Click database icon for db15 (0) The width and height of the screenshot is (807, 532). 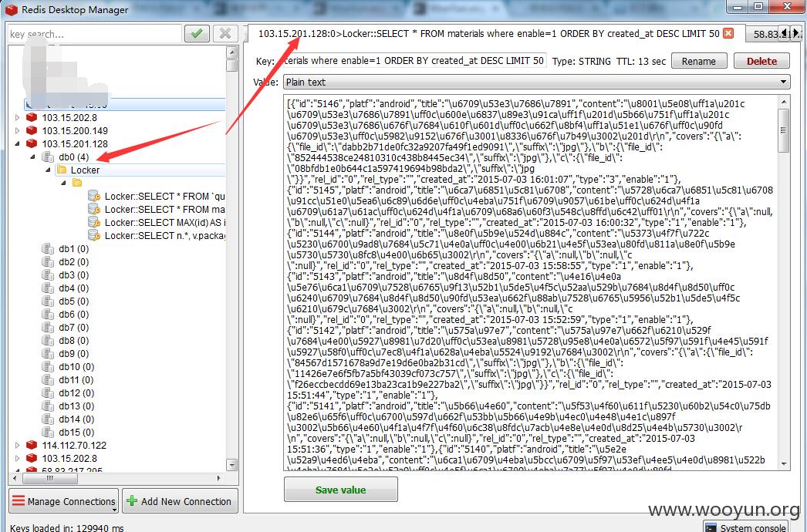pyautogui.click(x=48, y=433)
